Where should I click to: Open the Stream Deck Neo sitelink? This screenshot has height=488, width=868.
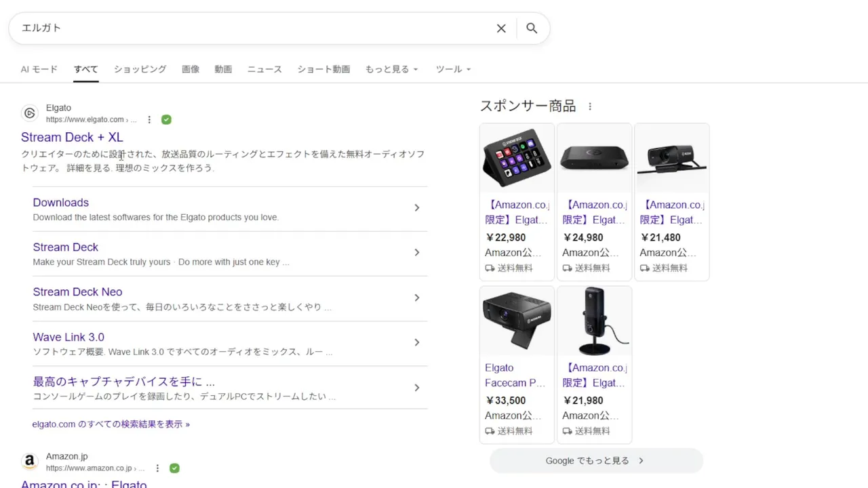[x=77, y=292]
